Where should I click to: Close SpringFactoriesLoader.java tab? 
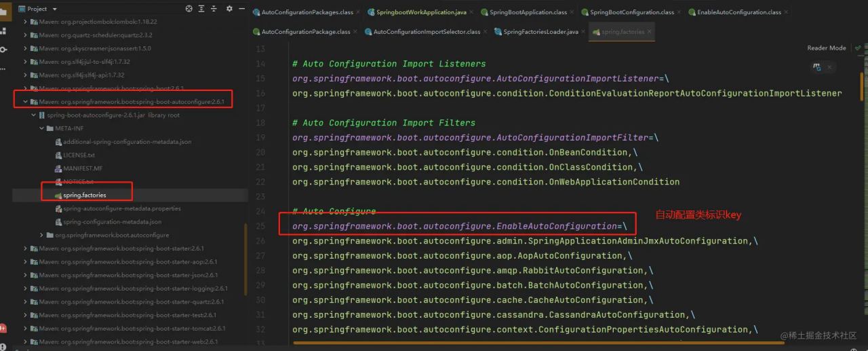(583, 32)
